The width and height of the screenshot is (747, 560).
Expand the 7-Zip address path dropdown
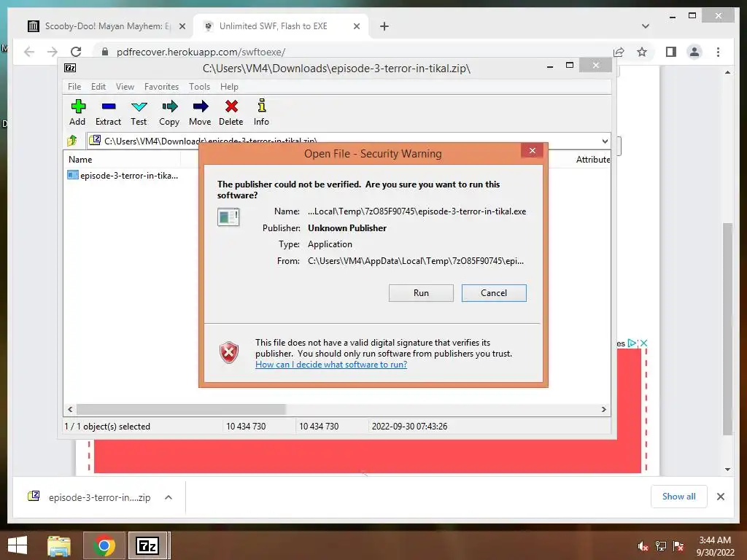605,141
